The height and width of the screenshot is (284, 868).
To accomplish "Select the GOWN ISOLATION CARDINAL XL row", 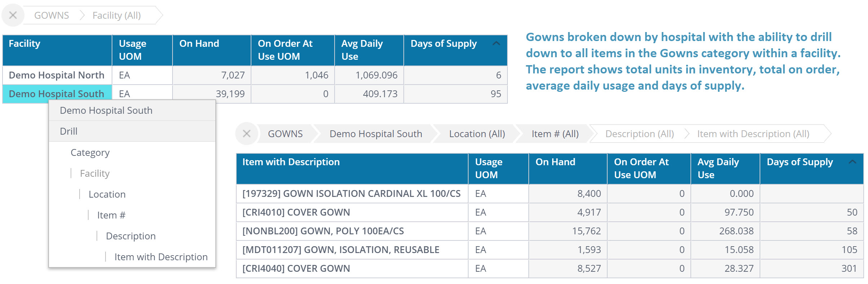I will coord(351,194).
